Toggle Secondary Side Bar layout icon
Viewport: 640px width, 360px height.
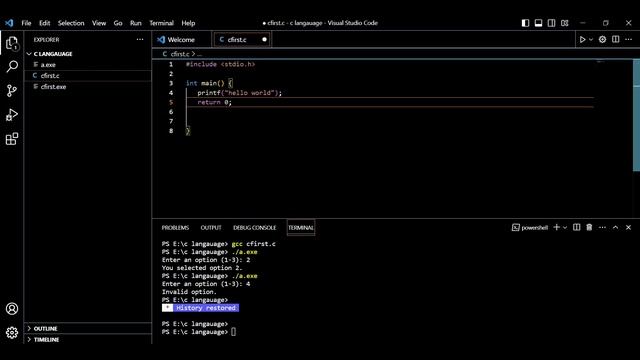[x=551, y=23]
